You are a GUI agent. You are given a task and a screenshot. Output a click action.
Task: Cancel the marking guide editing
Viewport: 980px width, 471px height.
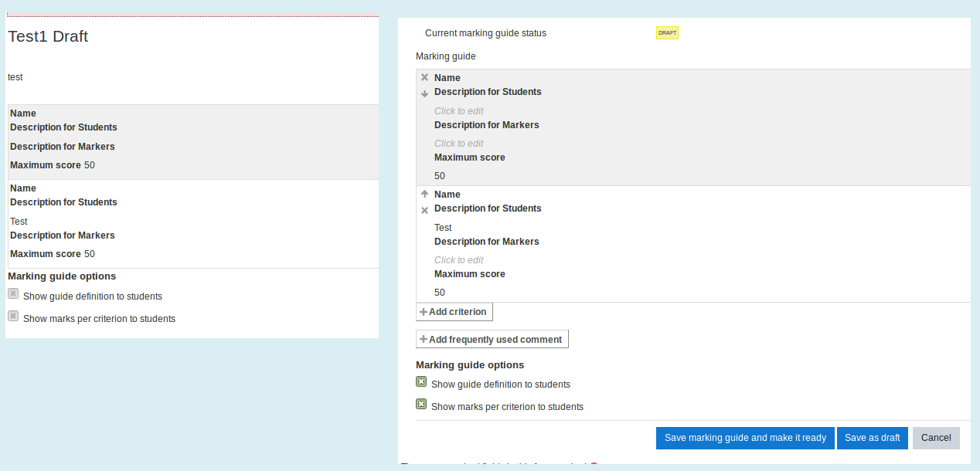coord(936,438)
